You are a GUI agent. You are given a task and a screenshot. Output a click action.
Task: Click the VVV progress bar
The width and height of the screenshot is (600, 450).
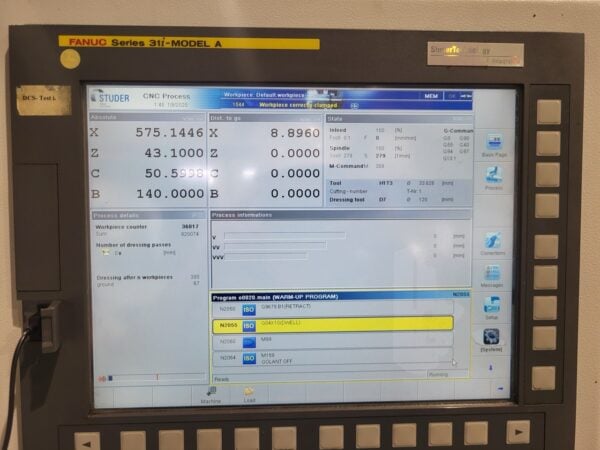point(266,256)
